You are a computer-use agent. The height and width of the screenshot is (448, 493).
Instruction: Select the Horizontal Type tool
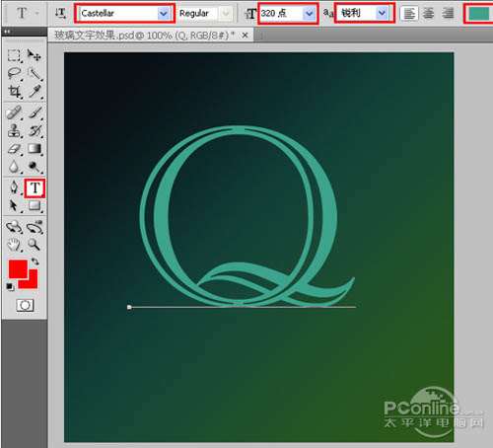(x=35, y=187)
